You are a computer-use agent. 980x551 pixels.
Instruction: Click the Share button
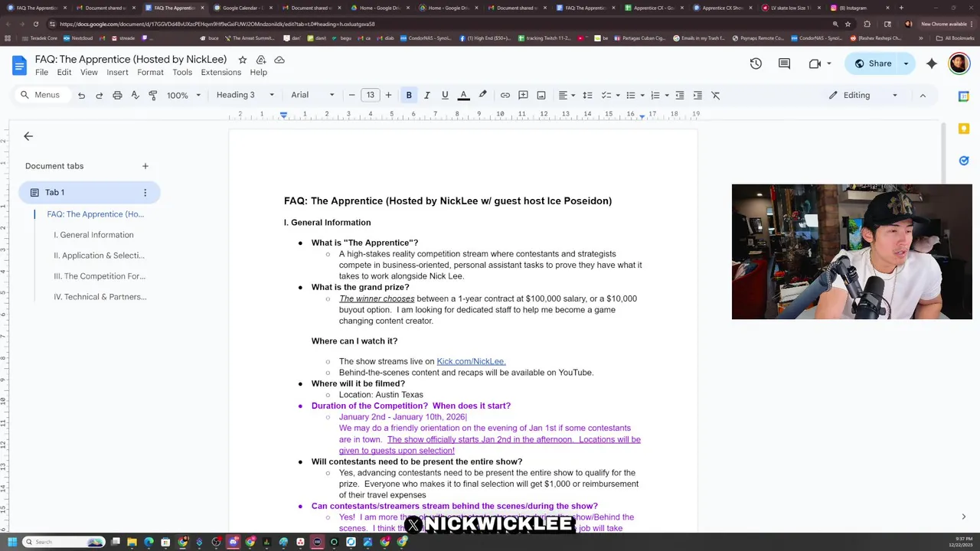click(873, 64)
